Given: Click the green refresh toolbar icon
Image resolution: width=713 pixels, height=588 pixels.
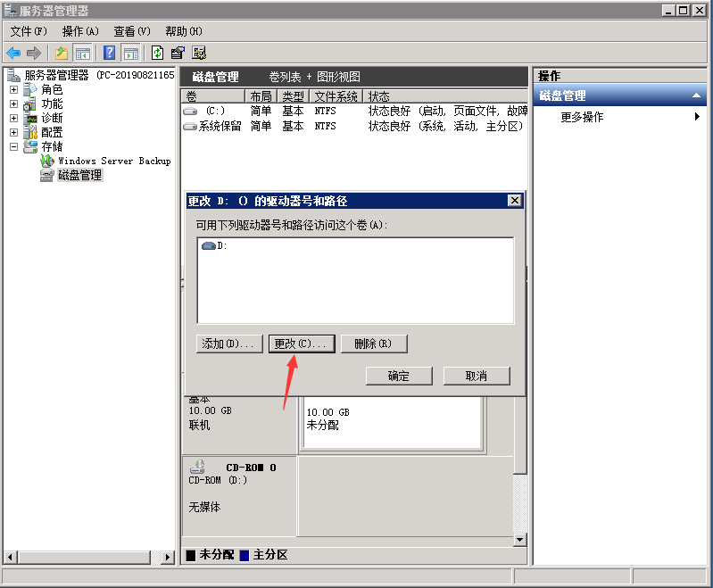Looking at the screenshot, I should 158,53.
